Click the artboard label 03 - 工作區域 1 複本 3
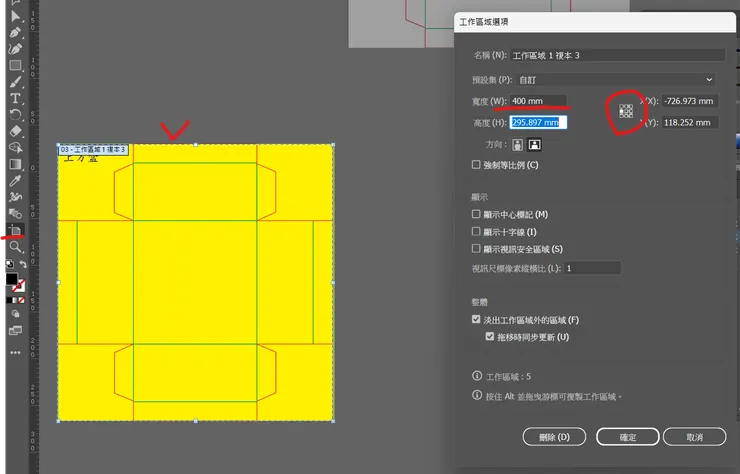The image size is (740, 474). tap(93, 150)
